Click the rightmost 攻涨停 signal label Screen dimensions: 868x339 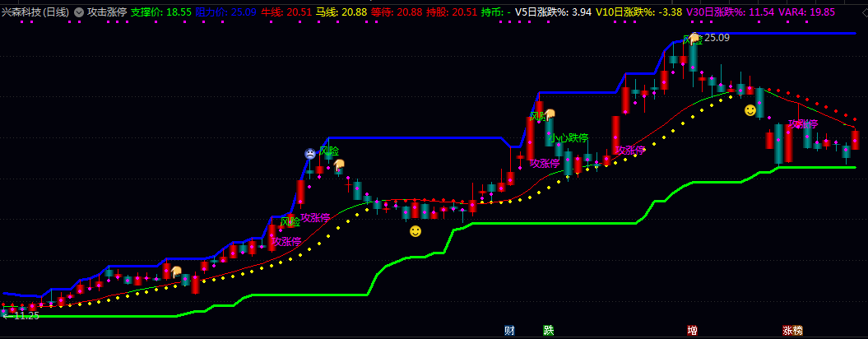803,123
